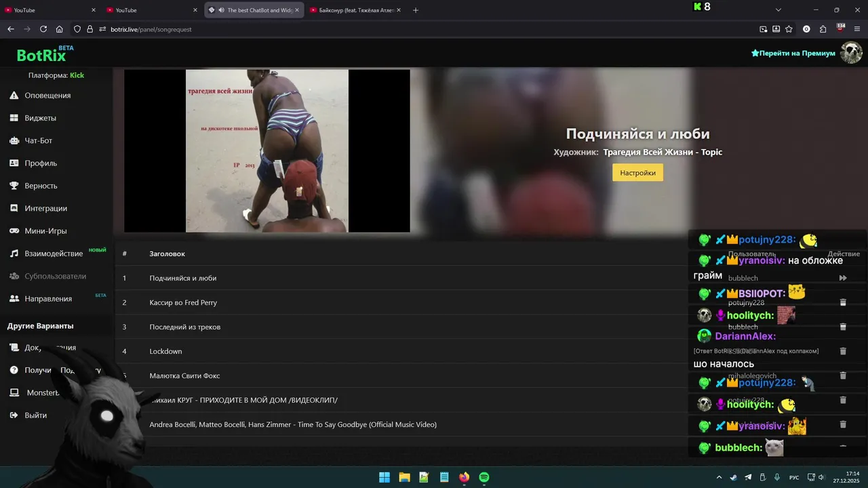Close The best ChatBot tab
Image resolution: width=868 pixels, height=488 pixels.
[297, 10]
